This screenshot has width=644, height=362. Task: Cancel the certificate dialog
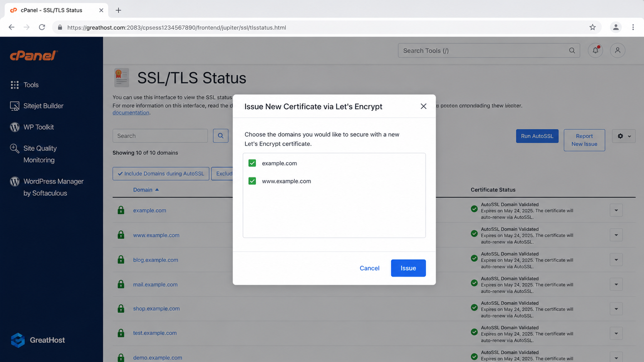[369, 268]
